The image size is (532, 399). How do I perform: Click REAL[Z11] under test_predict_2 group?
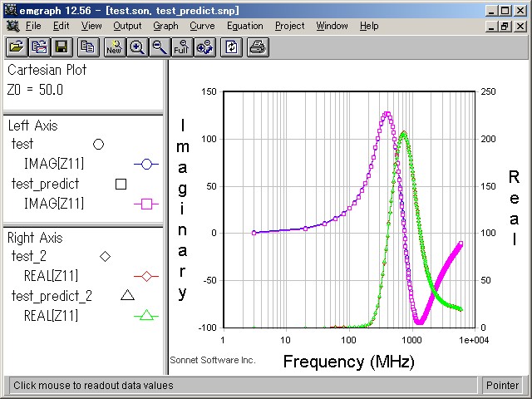[51, 316]
